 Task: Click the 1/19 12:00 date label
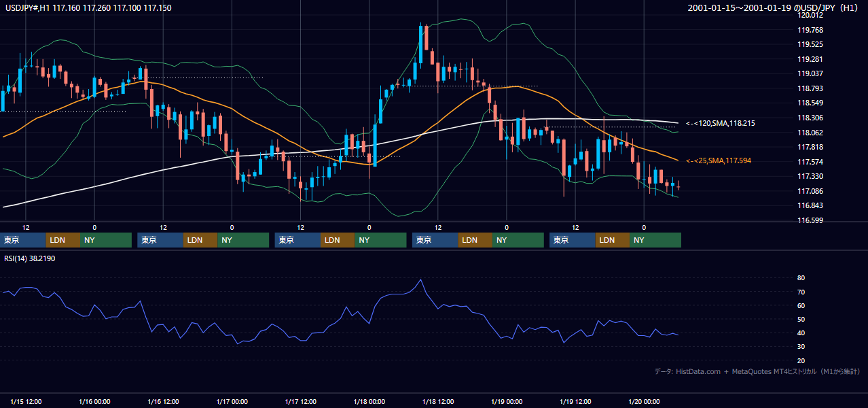(x=575, y=401)
